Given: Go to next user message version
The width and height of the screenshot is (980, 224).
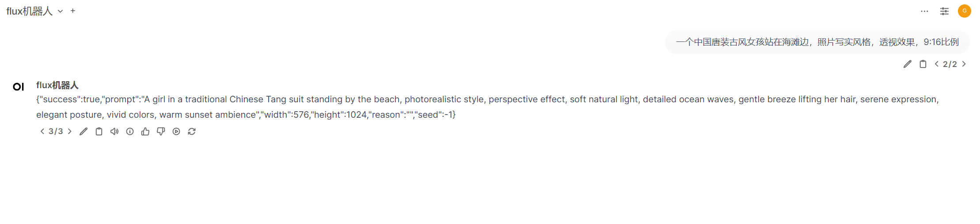Looking at the screenshot, I should click(964, 64).
